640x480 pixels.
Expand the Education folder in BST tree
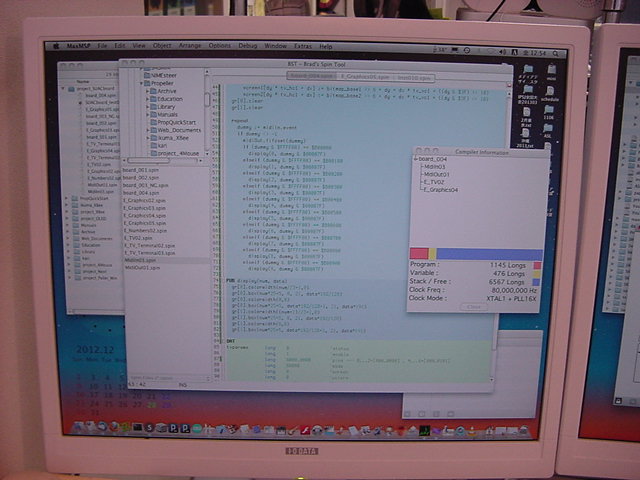point(148,99)
